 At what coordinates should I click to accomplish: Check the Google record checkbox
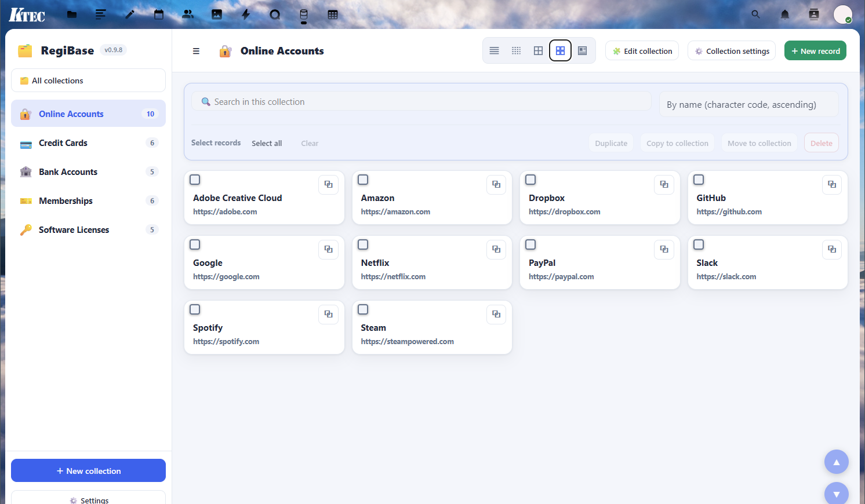195,244
